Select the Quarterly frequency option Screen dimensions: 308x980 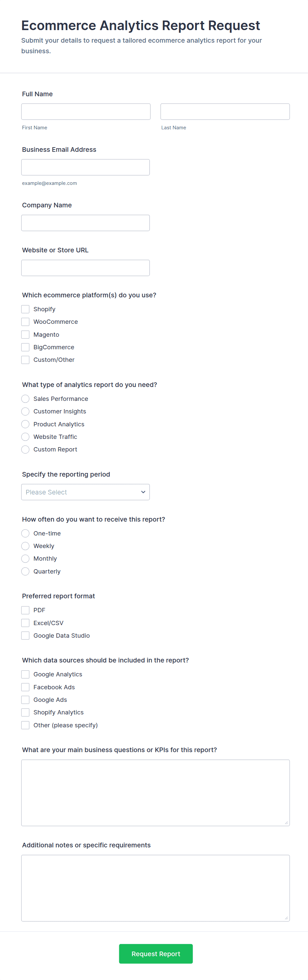point(26,572)
